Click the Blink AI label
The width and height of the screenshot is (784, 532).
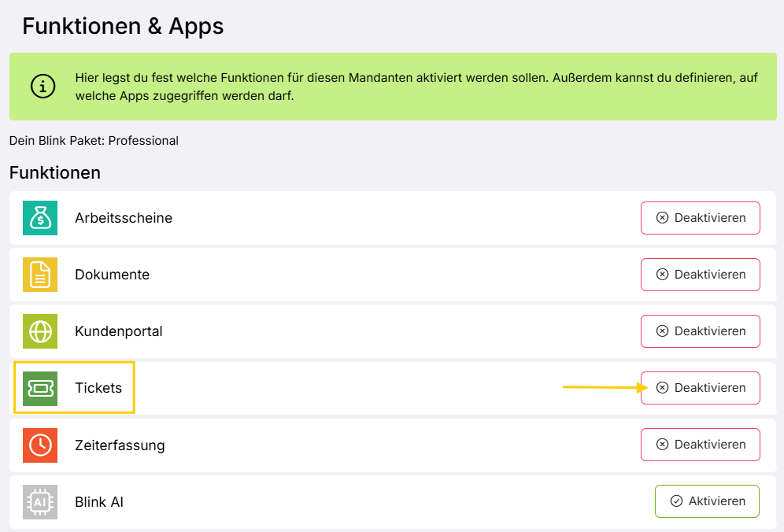99,501
